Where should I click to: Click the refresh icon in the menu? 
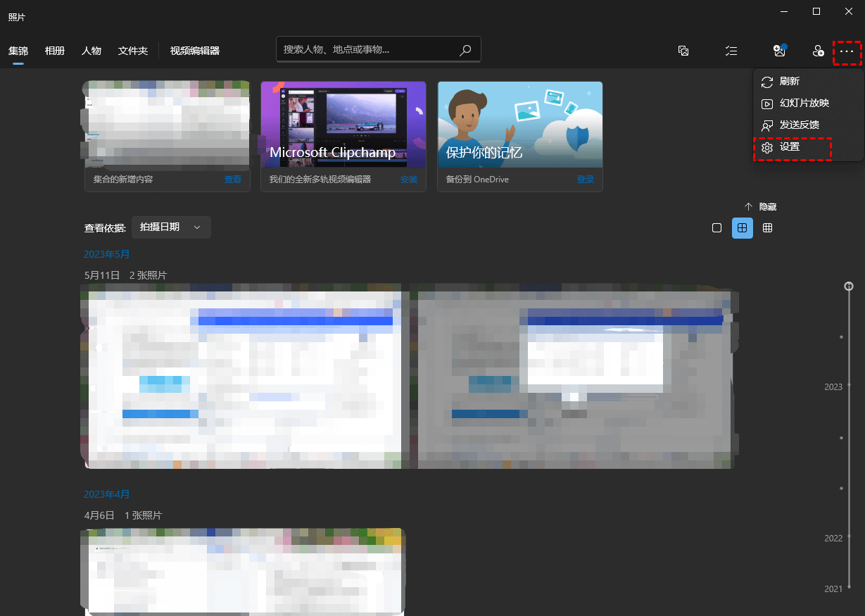click(x=767, y=82)
